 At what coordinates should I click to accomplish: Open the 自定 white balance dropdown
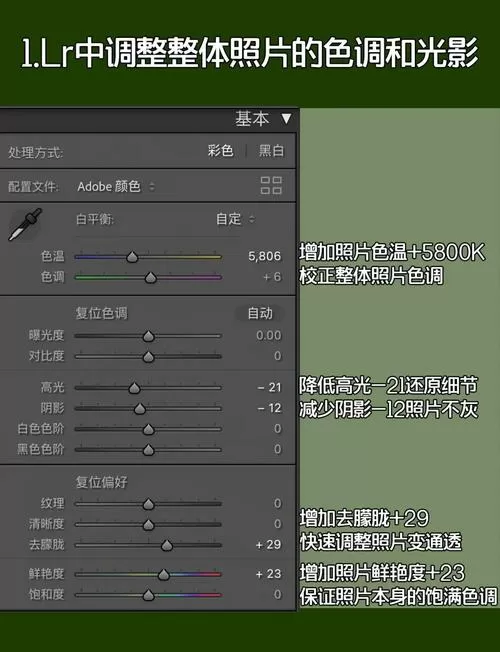pos(235,219)
